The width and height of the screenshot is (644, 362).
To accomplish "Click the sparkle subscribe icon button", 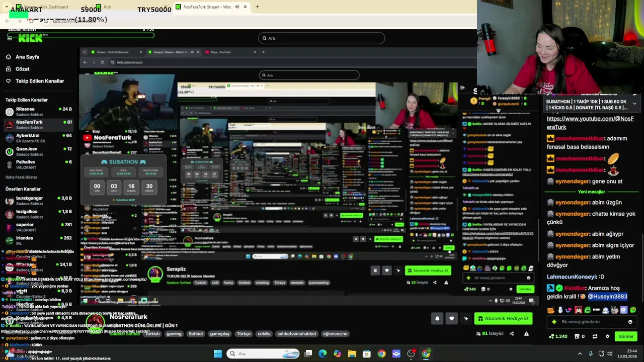I will (x=466, y=318).
